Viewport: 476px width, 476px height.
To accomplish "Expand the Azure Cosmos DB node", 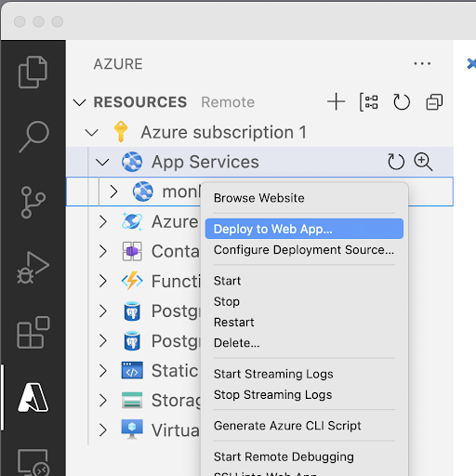I will pos(102,221).
